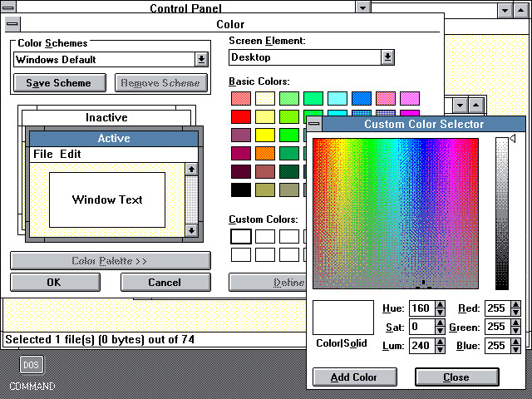Screen dimensions: 532x399
Task: Click maximize arrow of the background window
Action: pos(521,11)
